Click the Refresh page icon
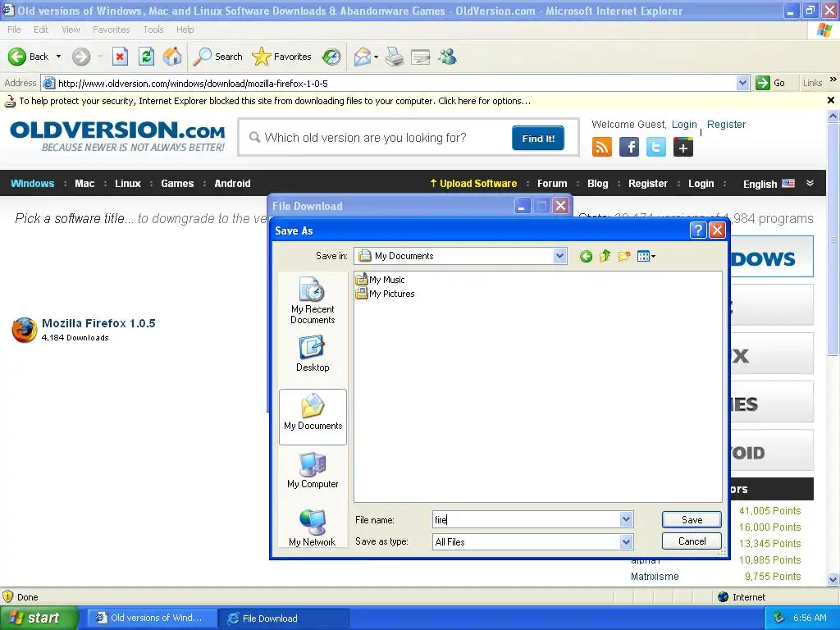Screen dimensions: 840x630 tap(146, 57)
